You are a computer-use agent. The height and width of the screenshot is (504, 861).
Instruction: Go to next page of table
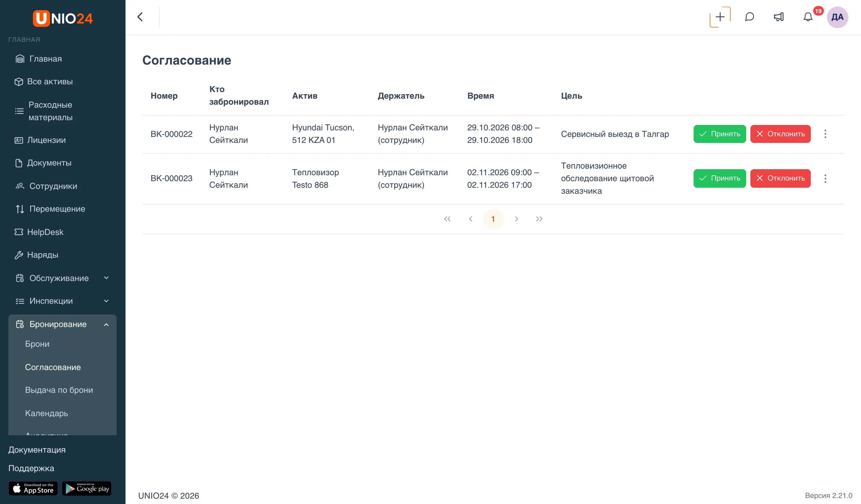click(x=516, y=219)
